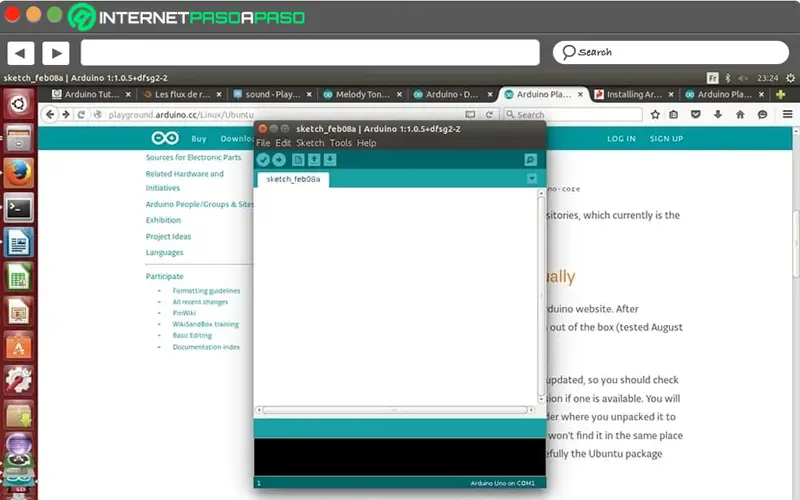Click the outer frame back arrow button
Screen dimensions: 800x500
point(20,53)
